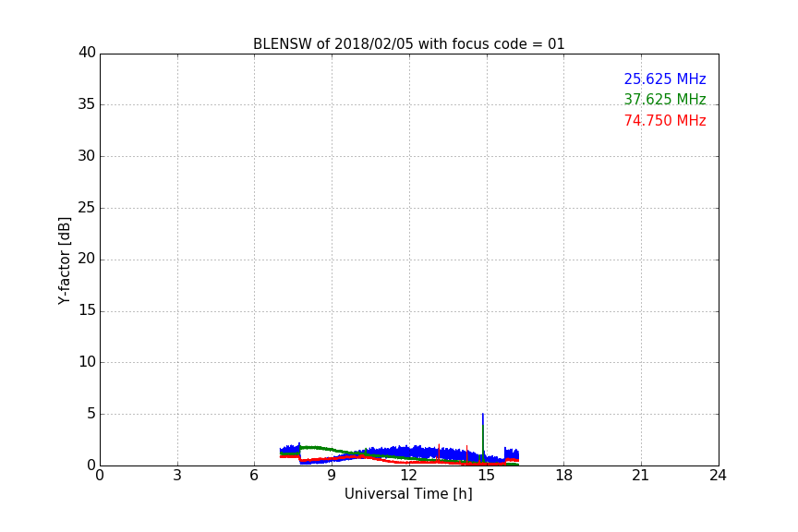This screenshot has height=532, width=798.
Task: Select the red 74.750 MHz legend label
Action: (x=665, y=121)
